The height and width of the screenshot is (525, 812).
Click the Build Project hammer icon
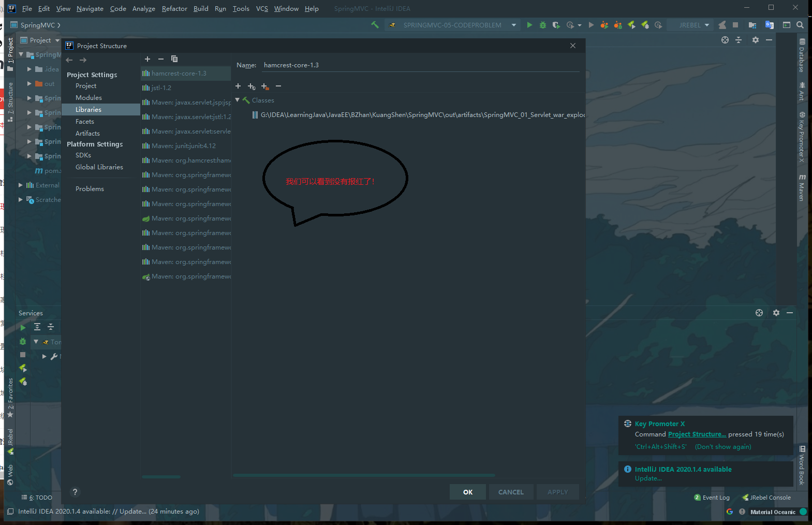tap(375, 25)
